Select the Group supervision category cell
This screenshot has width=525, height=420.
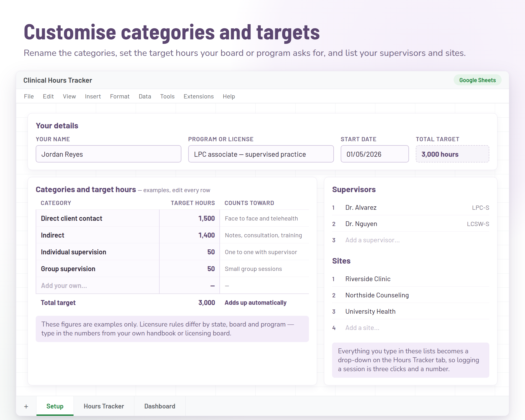click(x=98, y=269)
